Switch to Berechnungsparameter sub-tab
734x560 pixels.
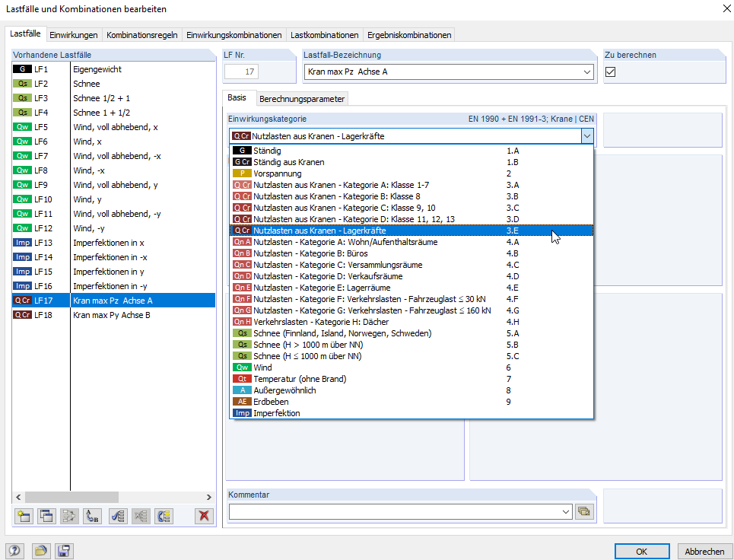pyautogui.click(x=302, y=99)
